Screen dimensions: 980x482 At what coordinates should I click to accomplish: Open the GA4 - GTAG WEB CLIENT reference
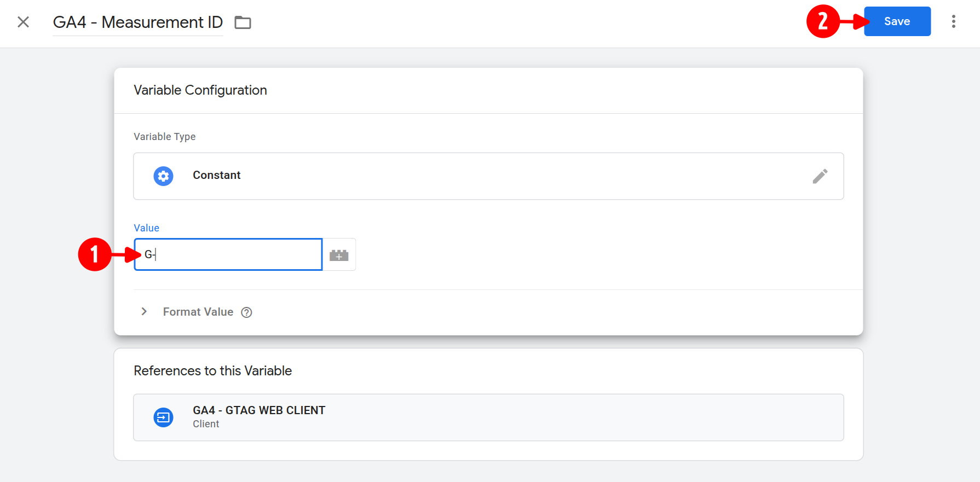(259, 410)
